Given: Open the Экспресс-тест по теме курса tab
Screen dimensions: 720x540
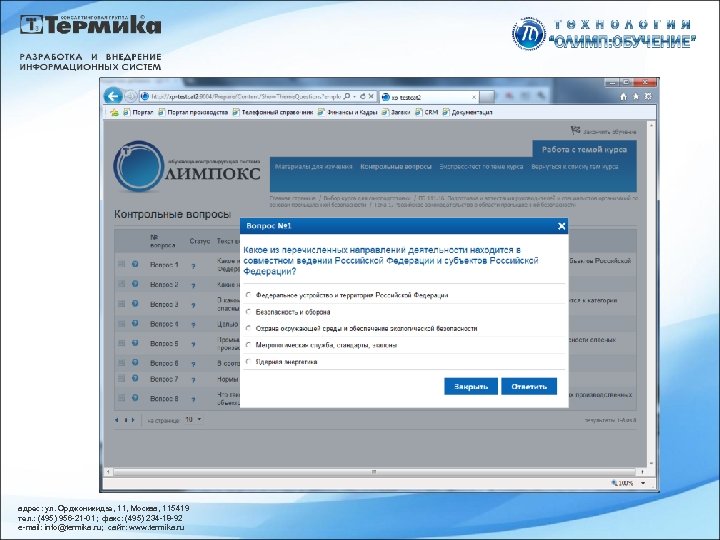Looking at the screenshot, I should [x=481, y=167].
